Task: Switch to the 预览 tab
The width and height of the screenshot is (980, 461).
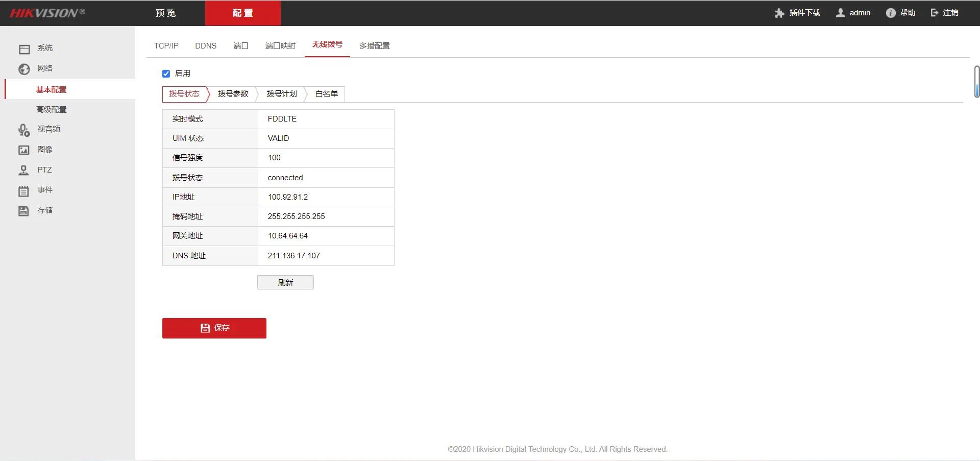Action: (165, 13)
